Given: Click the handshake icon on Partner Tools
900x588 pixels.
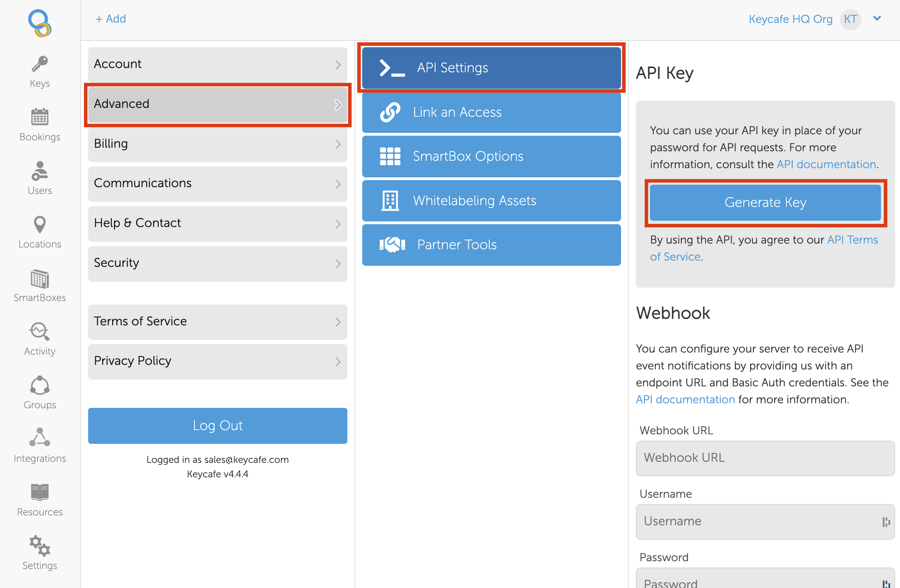Looking at the screenshot, I should click(x=392, y=245).
